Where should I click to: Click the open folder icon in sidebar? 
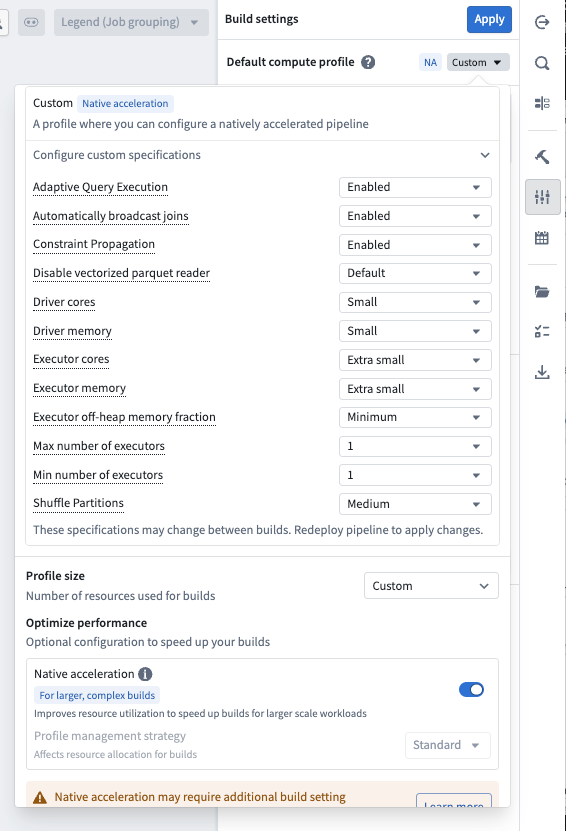(x=542, y=291)
